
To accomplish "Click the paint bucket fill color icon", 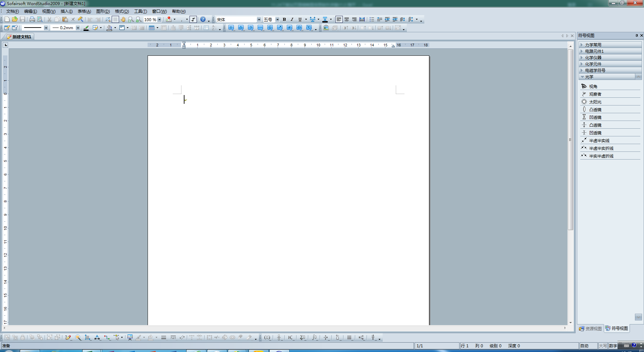I will tap(109, 28).
